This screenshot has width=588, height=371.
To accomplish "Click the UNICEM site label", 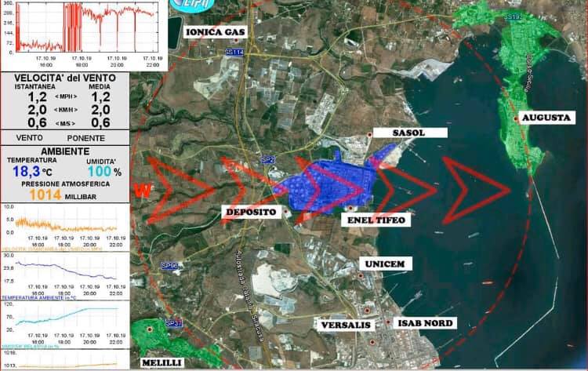I will point(383,264).
